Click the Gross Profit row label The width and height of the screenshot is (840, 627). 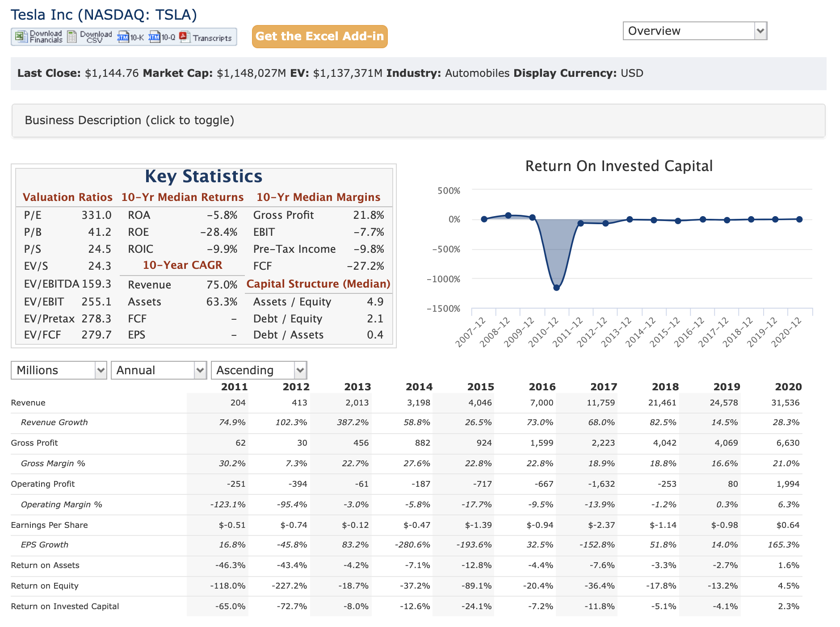pyautogui.click(x=34, y=443)
